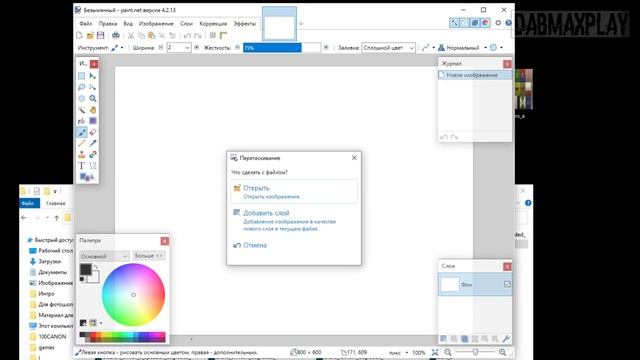Open the zoom units dropdown in status bar

[x=407, y=352]
